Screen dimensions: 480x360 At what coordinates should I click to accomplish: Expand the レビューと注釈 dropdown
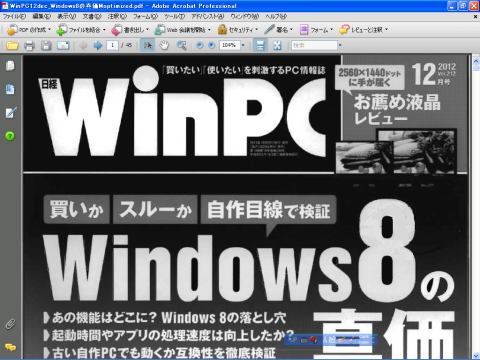pyautogui.click(x=387, y=30)
